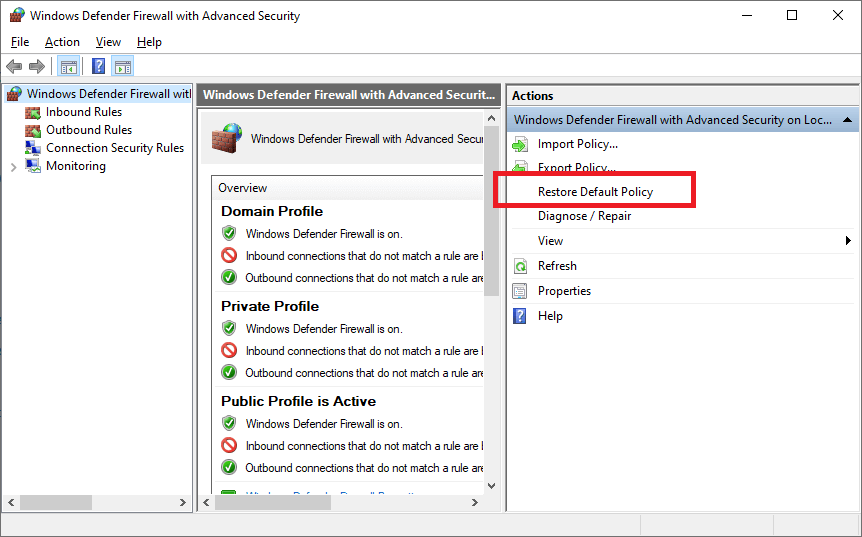Viewport: 862px width, 537px height.
Task: Click Private Profile inbound blocked icon
Action: click(x=229, y=350)
